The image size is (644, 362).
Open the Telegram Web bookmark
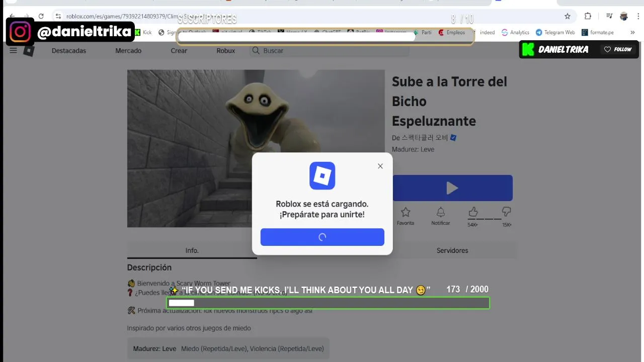click(555, 32)
